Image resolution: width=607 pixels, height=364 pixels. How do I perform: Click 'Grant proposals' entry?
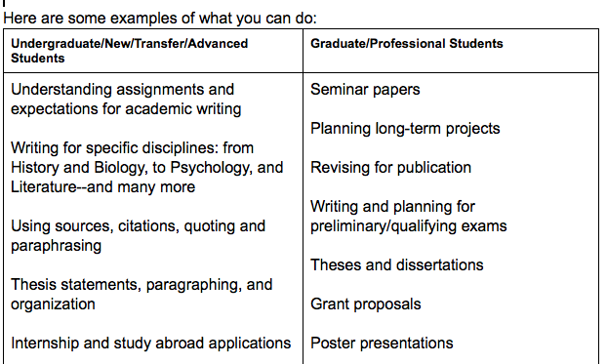(x=366, y=304)
